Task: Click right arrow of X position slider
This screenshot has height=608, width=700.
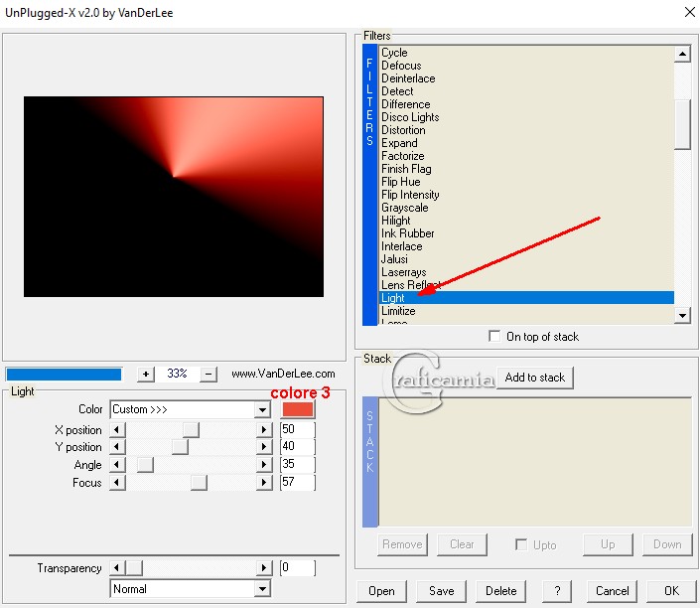Action: (x=264, y=430)
